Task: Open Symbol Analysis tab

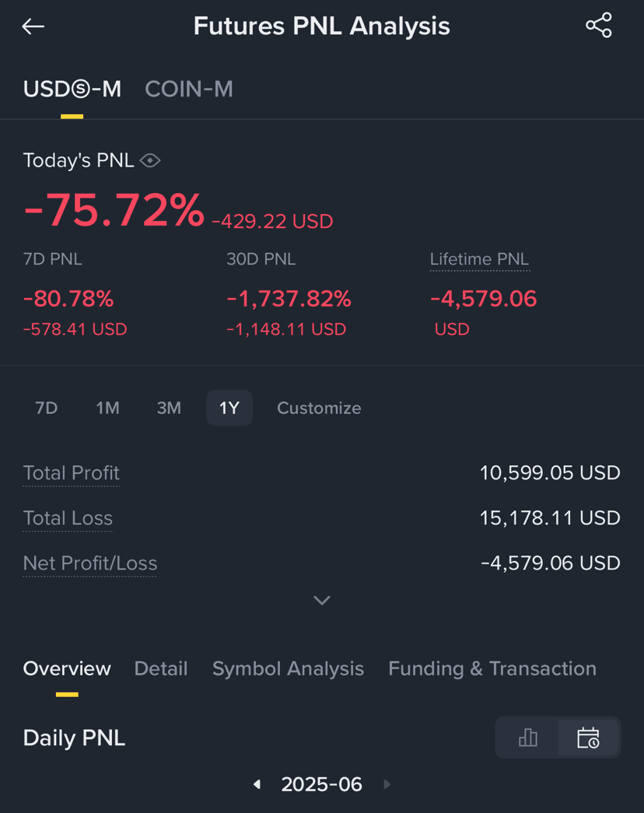Action: click(288, 669)
